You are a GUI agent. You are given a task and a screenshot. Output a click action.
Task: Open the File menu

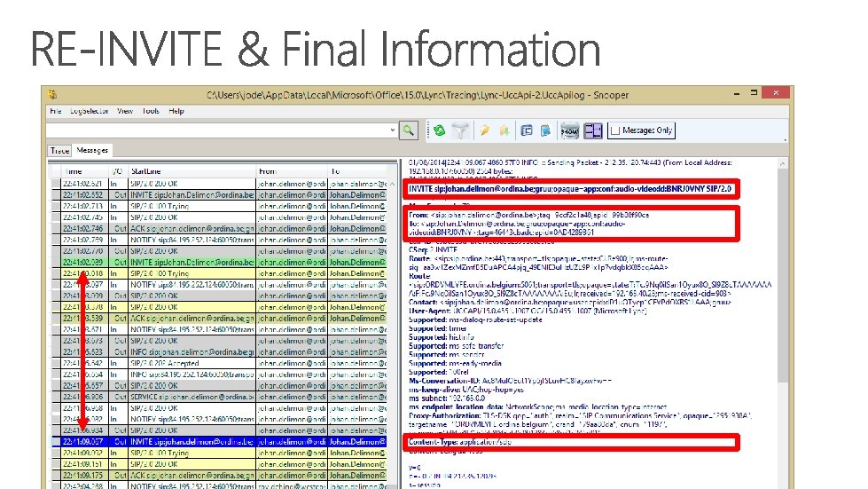pos(55,111)
